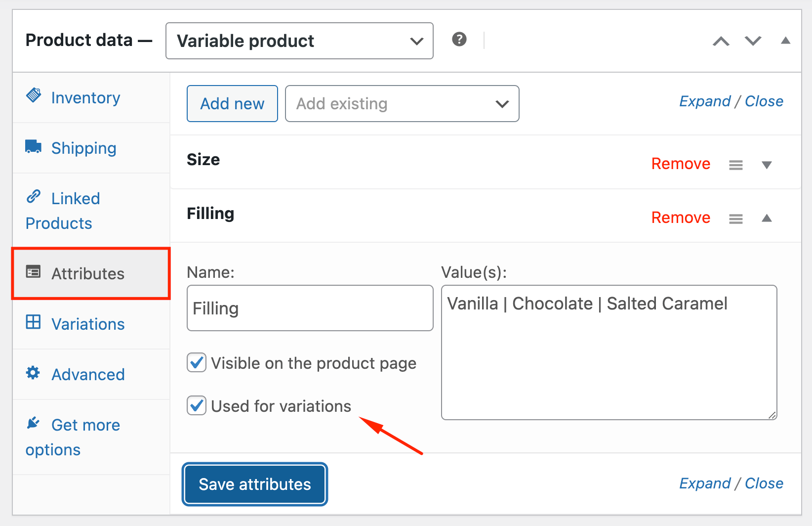Open the Get more options tab
The width and height of the screenshot is (812, 526).
(x=91, y=437)
